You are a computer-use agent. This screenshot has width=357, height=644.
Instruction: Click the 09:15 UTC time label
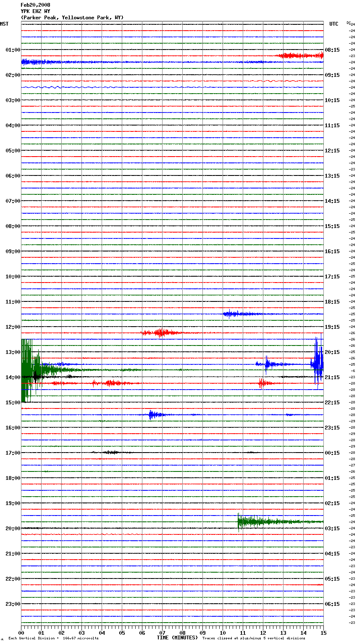[332, 75]
